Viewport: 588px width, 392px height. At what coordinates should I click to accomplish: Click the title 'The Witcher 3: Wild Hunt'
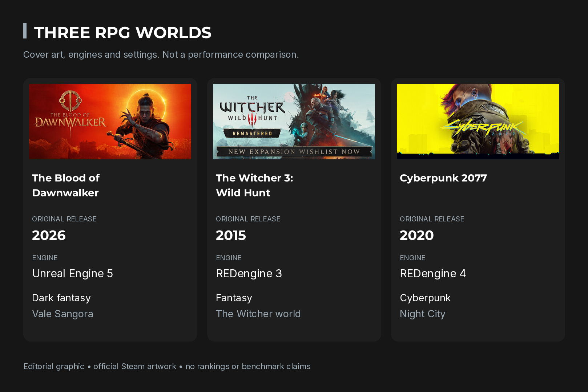(254, 185)
